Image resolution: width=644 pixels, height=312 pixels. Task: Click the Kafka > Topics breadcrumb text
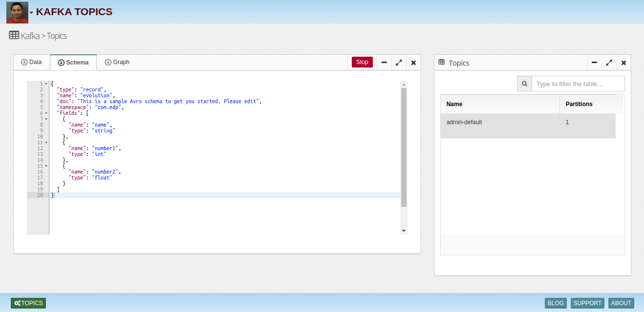pyautogui.click(x=44, y=36)
